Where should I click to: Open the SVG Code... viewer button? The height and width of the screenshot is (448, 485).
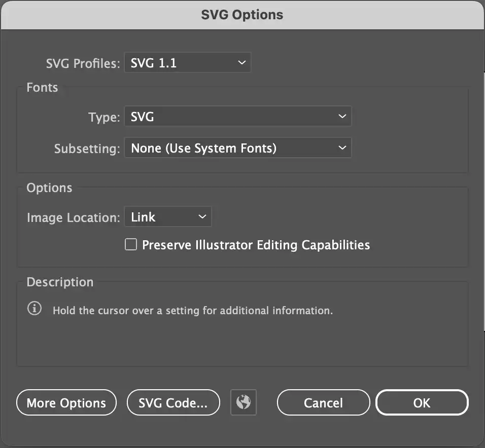tap(173, 403)
